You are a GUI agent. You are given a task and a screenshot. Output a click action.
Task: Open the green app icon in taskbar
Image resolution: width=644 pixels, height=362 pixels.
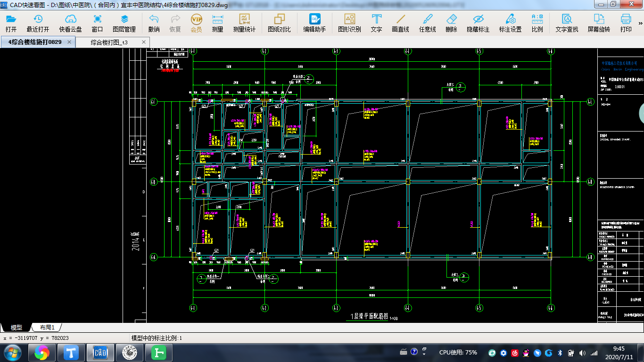(158, 352)
